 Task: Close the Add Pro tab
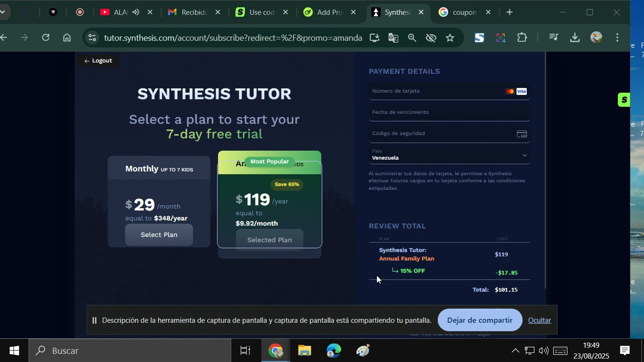coord(353,12)
